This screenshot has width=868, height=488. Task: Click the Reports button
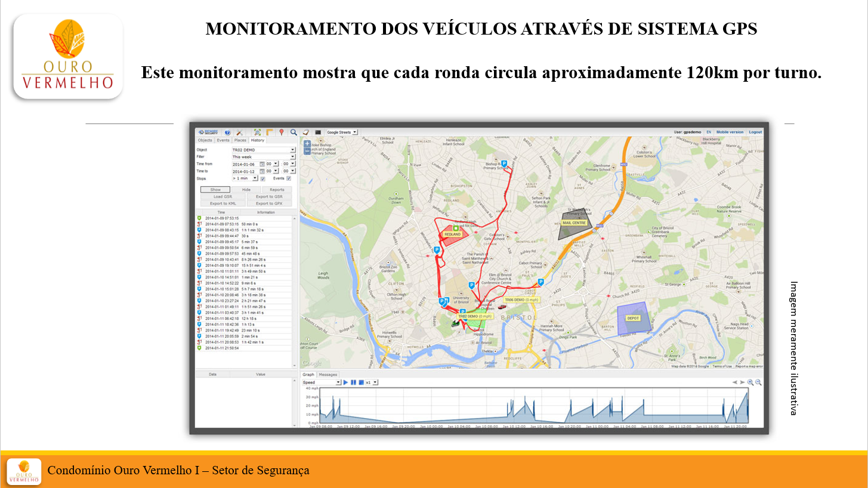click(277, 190)
